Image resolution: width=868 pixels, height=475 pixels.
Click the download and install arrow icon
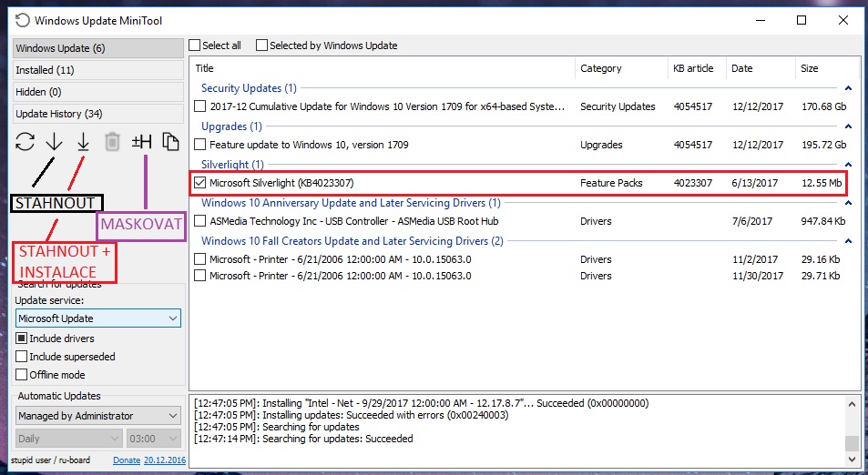(83, 142)
